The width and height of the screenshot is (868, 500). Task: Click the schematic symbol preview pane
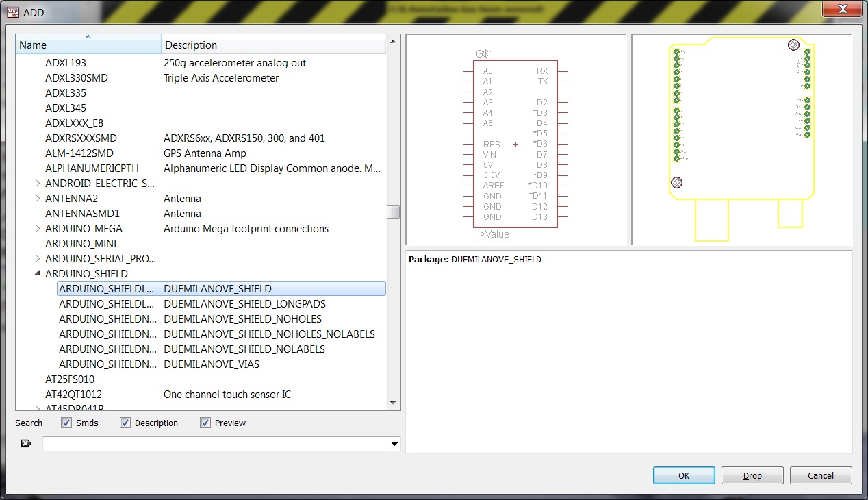pyautogui.click(x=516, y=140)
